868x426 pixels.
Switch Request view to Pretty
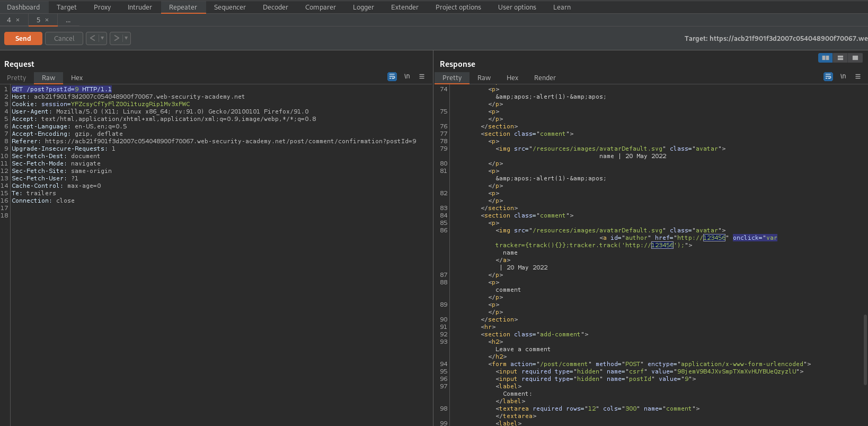[16, 77]
